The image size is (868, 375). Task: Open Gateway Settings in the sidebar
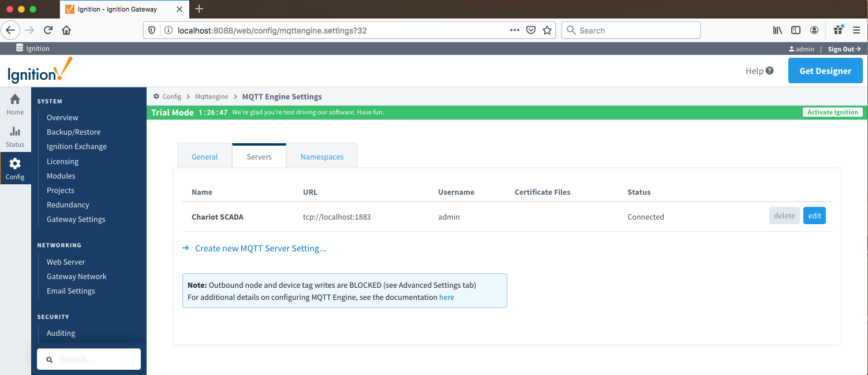point(76,219)
